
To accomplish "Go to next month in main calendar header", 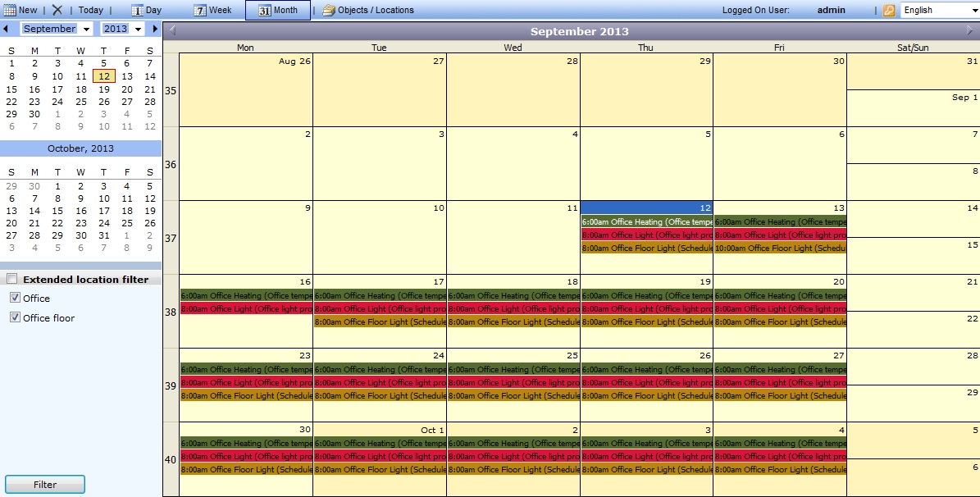I will [970, 31].
